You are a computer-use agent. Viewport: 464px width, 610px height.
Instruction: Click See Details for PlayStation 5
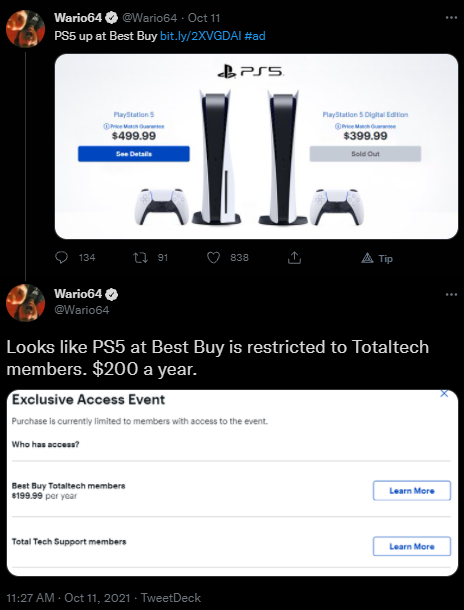click(134, 154)
